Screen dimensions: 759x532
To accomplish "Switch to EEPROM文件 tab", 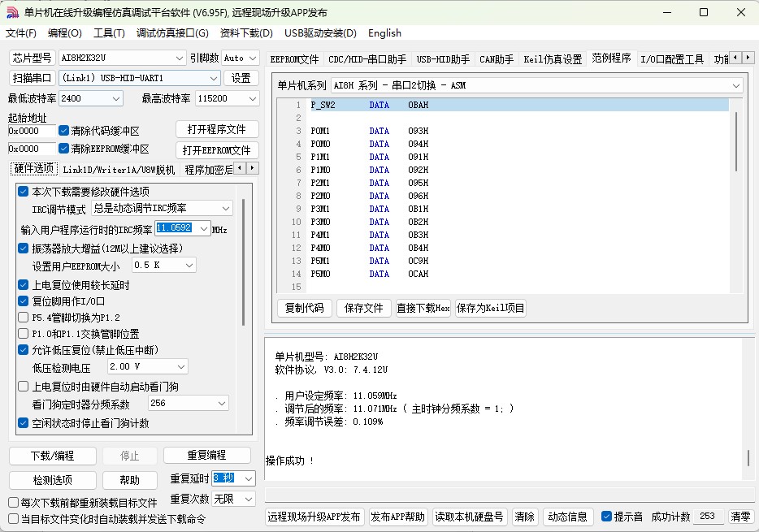I will coord(294,59).
